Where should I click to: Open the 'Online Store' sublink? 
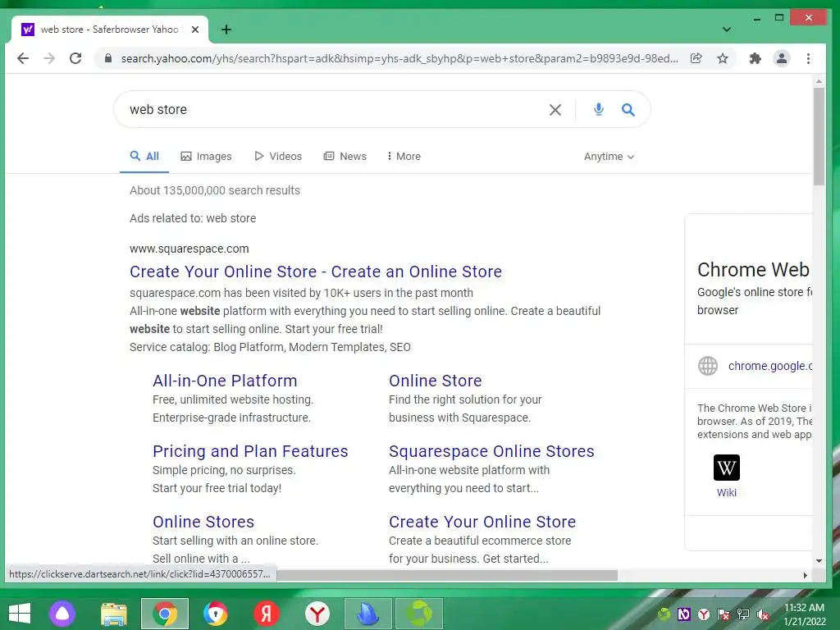[436, 381]
